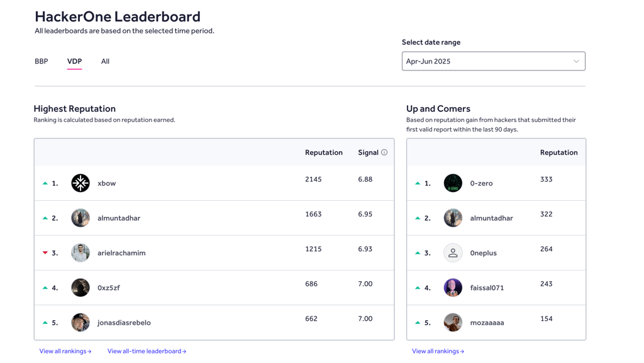Viewport: 644px width, 363px height.
Task: Open faissal071 username link
Action: 487,288
